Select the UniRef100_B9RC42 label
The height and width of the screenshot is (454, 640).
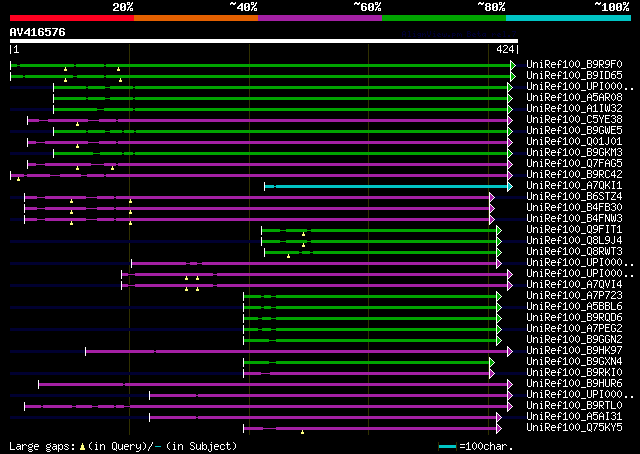coord(574,175)
